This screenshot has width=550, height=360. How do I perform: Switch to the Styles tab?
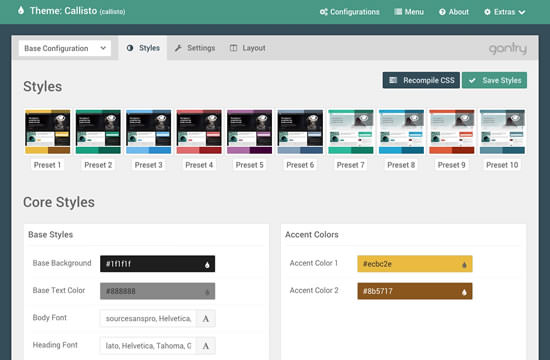[x=143, y=48]
